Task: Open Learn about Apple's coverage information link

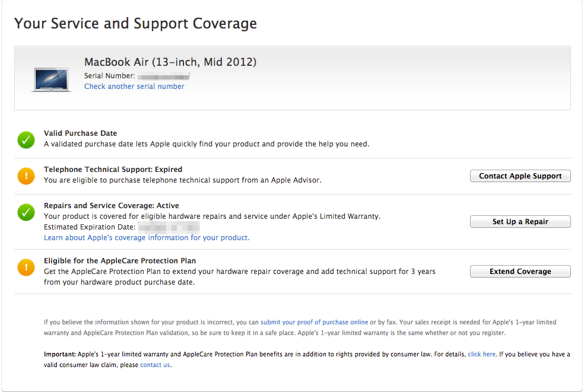Action: 147,238
